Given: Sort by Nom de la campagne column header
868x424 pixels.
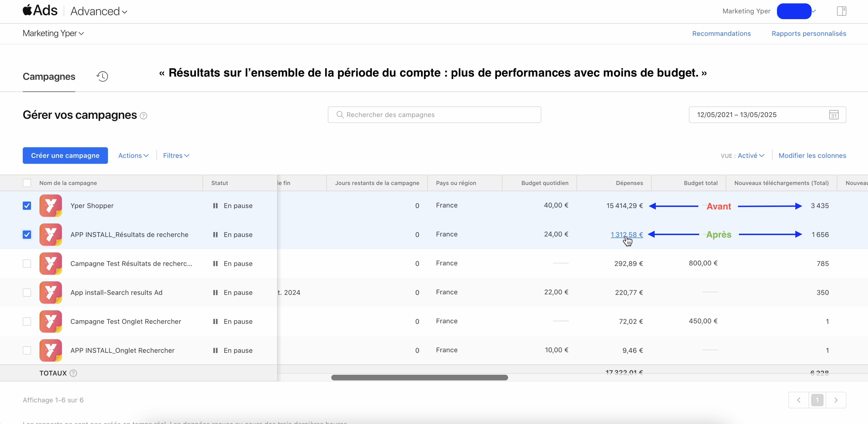Looking at the screenshot, I should [x=68, y=183].
